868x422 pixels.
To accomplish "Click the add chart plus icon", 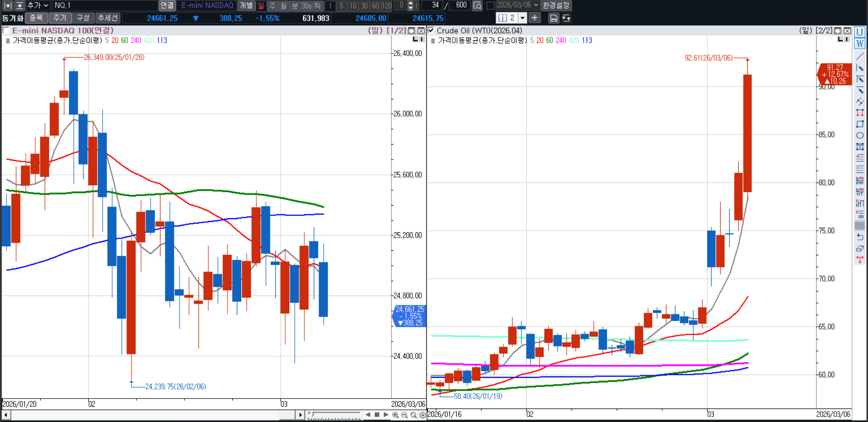I will (x=534, y=18).
